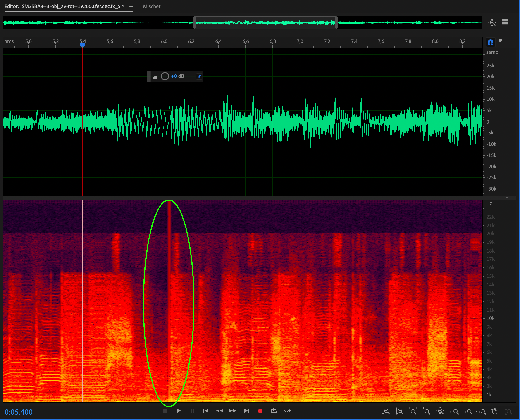This screenshot has height=420, width=520.
Task: Click the Zoom to Time stopwatch icon
Action: click(495, 411)
